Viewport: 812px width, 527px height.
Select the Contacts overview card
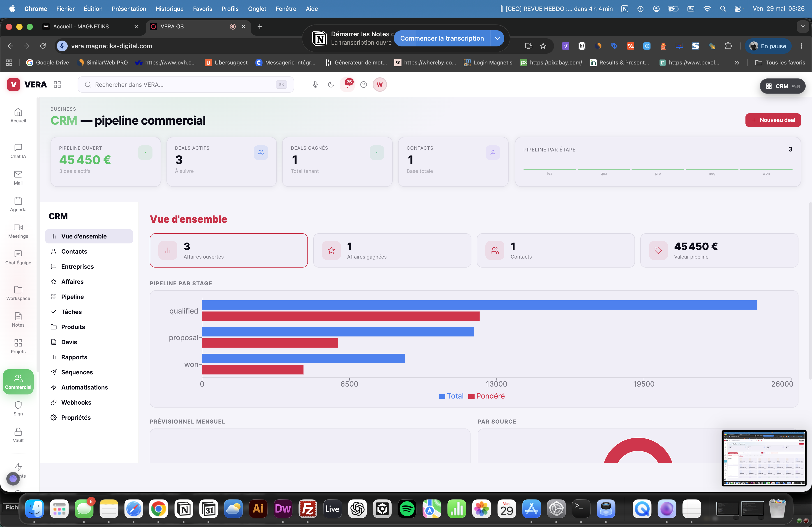[x=556, y=250]
